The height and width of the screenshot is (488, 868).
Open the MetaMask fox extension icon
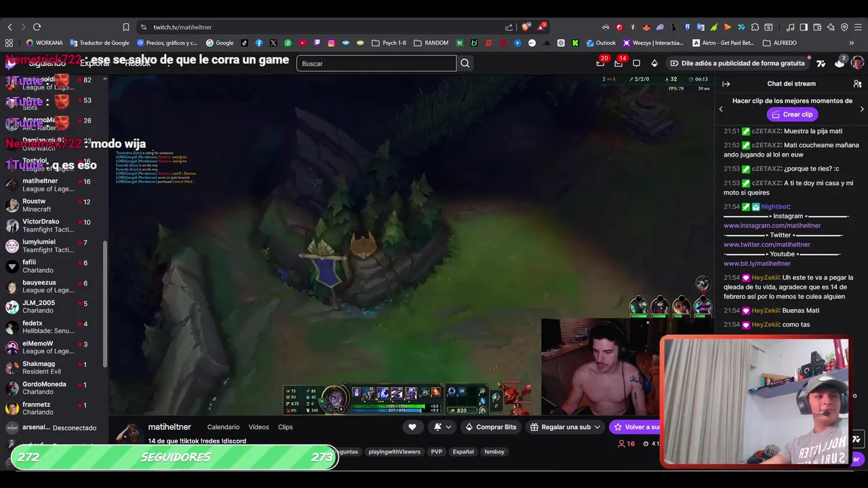(646, 27)
